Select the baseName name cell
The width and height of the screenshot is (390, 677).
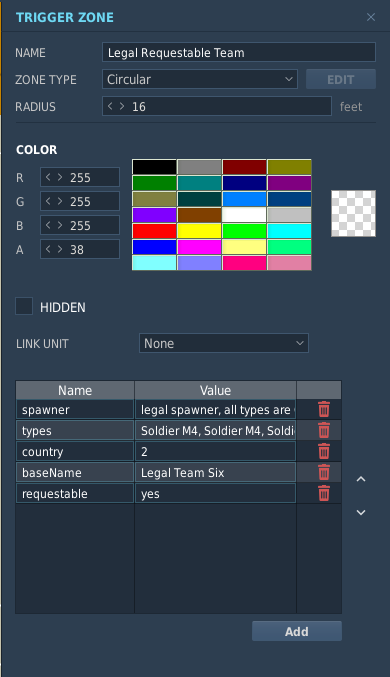coord(75,472)
